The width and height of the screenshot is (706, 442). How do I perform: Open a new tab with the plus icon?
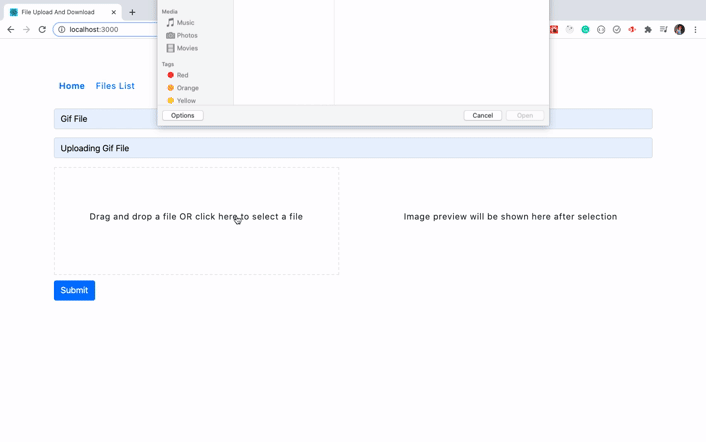(x=132, y=12)
